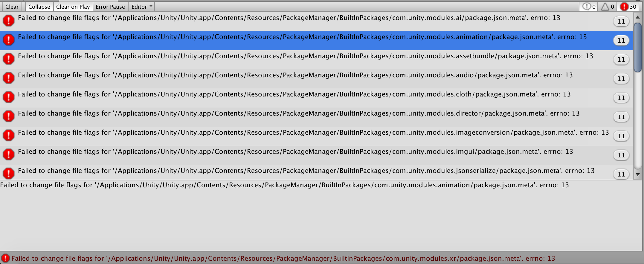Toggle the Collapse option
The image size is (644, 264).
click(x=39, y=7)
